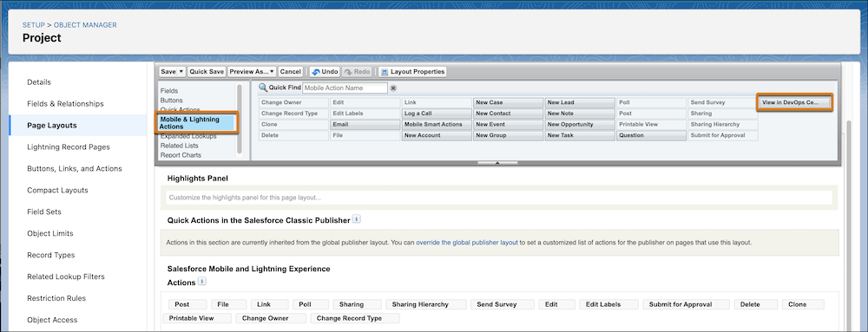This screenshot has width=868, height=332.
Task: Click the info icon next to Actions
Action: point(202,282)
